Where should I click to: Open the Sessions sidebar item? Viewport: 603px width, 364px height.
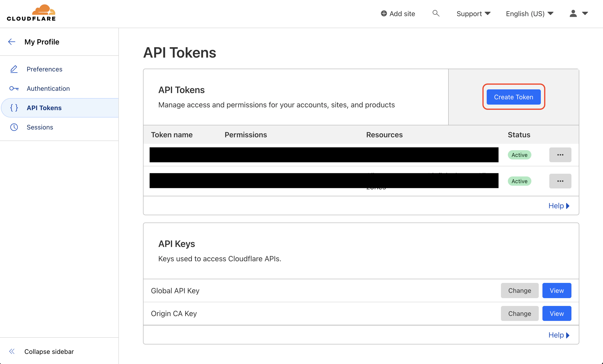(59, 127)
